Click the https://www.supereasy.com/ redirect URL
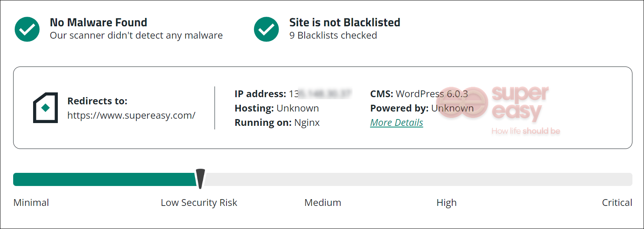The height and width of the screenshot is (229, 644). tap(131, 115)
